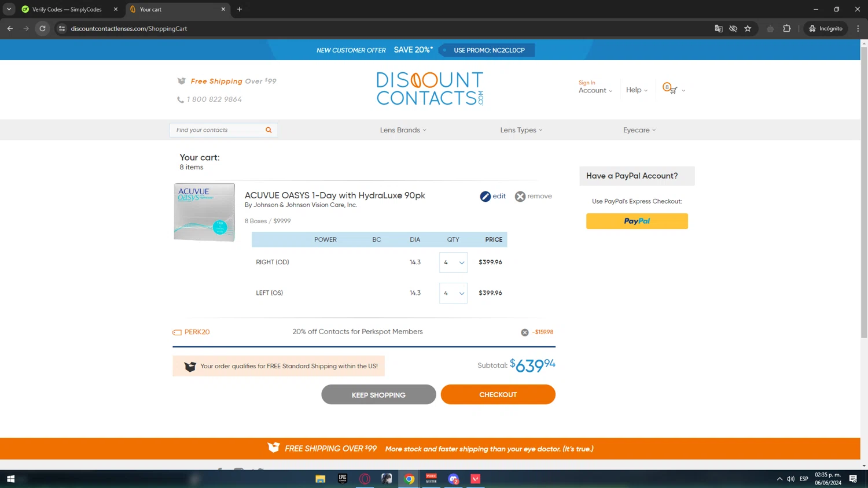Expand the Eyecare menu
The image size is (868, 488).
(639, 130)
